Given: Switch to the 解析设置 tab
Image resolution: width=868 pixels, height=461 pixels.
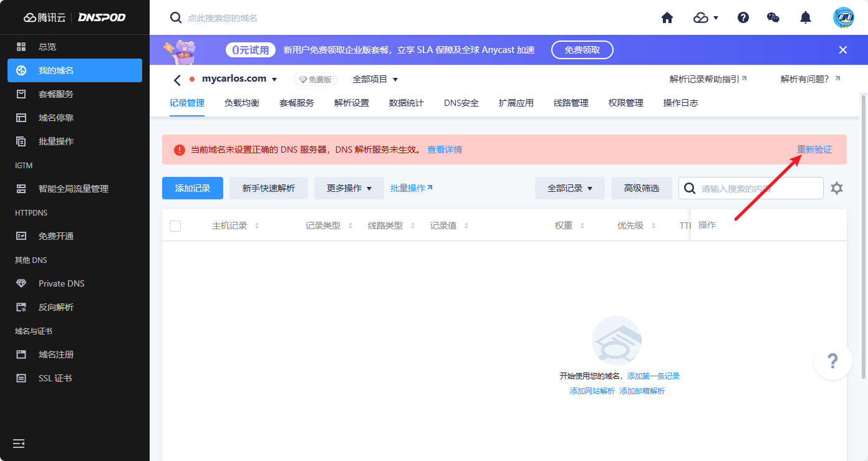Looking at the screenshot, I should [352, 103].
